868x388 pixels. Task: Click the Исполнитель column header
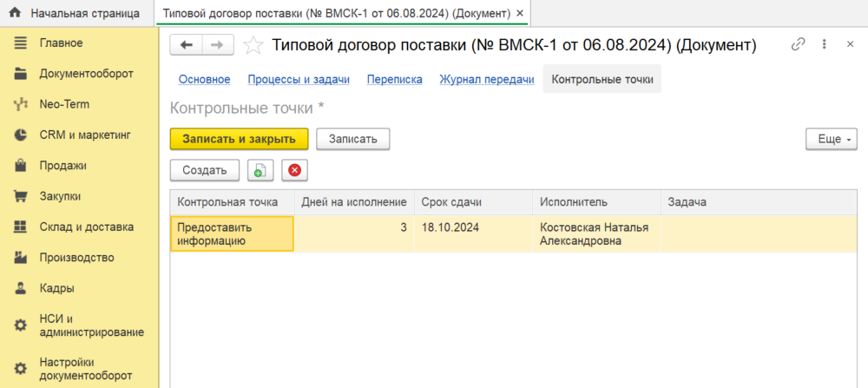tap(597, 202)
